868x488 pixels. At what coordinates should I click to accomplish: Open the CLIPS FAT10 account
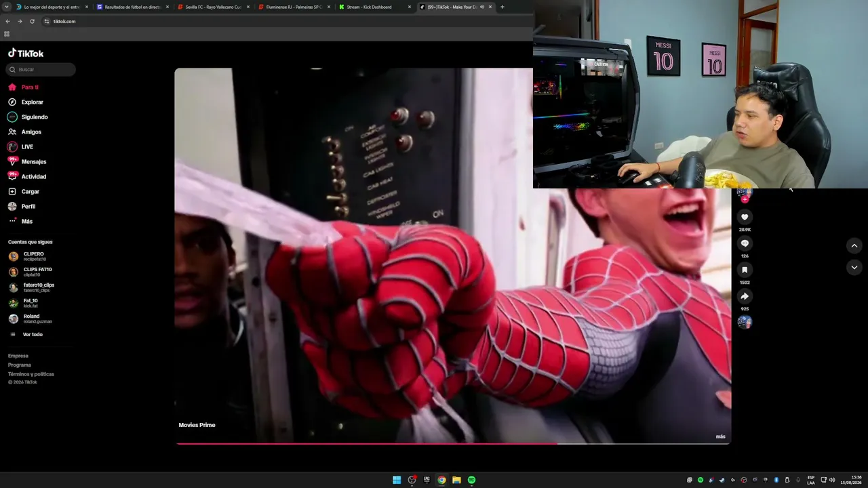(31, 272)
